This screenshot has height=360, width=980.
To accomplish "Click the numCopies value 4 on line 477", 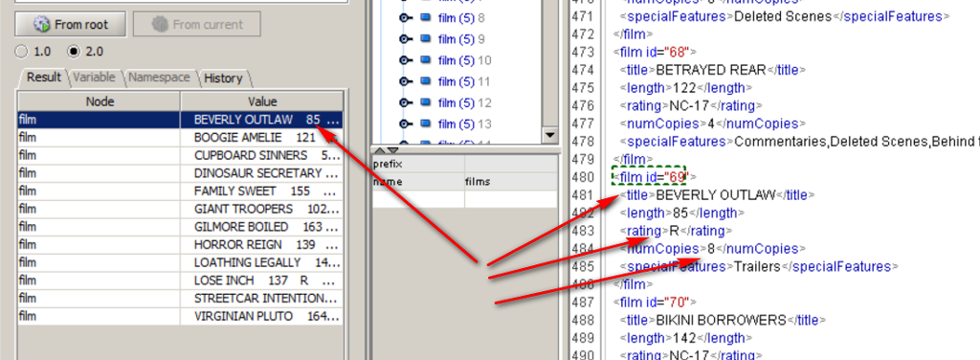I will click(x=711, y=124).
